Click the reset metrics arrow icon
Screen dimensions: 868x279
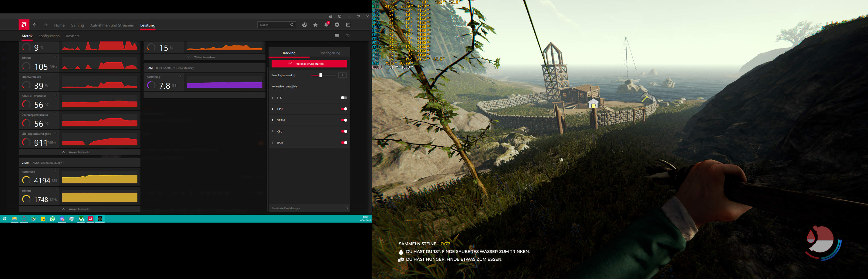click(348, 36)
